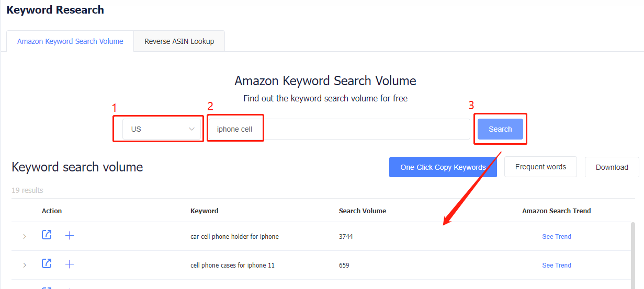
Task: See Trend for car cell phone holder
Action: click(x=557, y=237)
